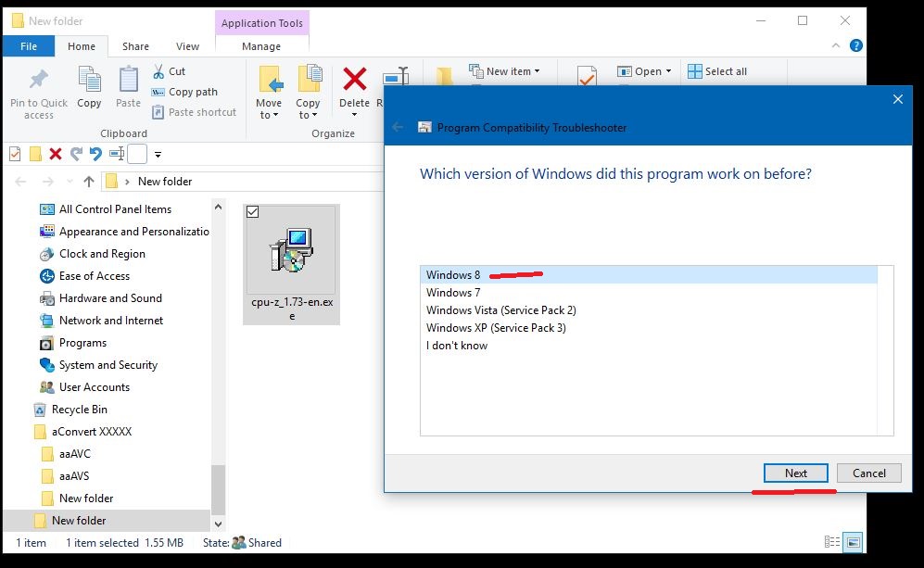Click Next in the Compatibility Troubleshooter
The image size is (924, 568).
pos(794,473)
